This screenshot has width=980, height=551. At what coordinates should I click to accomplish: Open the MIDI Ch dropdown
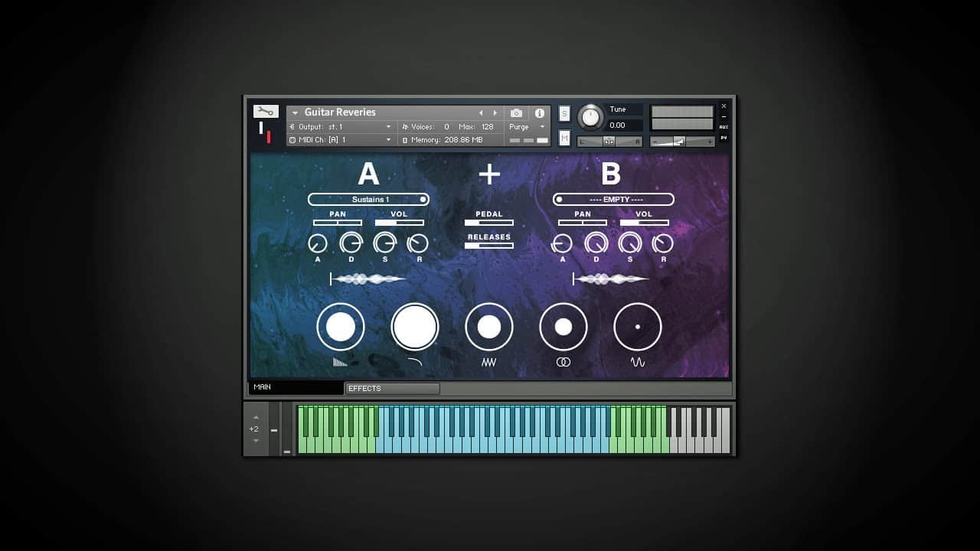click(x=341, y=140)
